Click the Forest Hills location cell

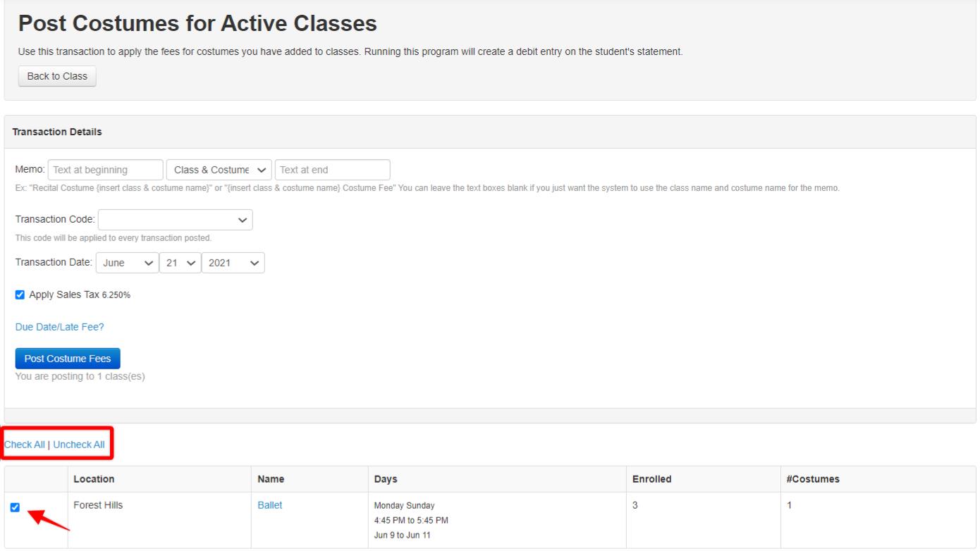pyautogui.click(x=159, y=520)
